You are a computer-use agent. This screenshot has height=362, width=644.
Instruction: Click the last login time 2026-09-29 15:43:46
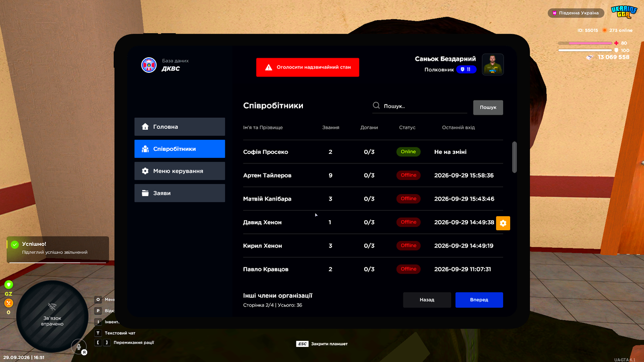pos(464,199)
